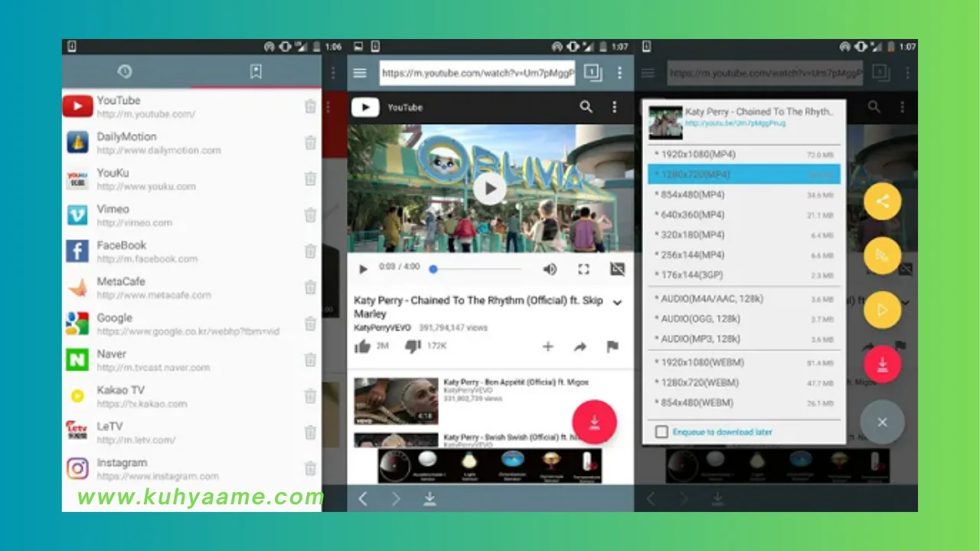Adjust the video seek slider

click(476, 269)
